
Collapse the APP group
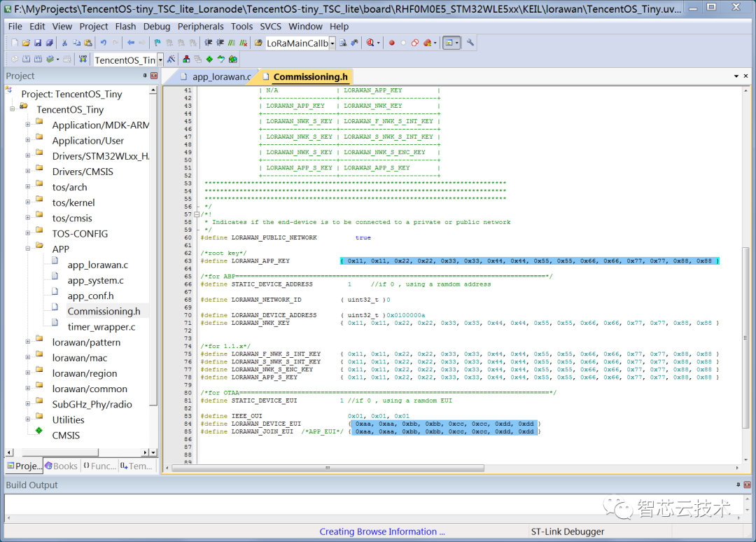click(x=28, y=249)
